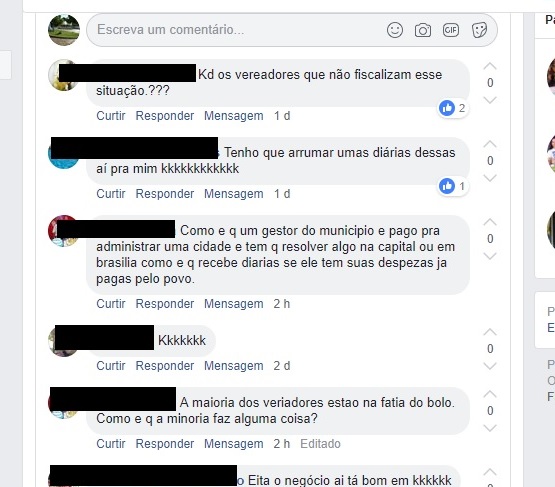Downvote the 'Kd os vereadores' comment

pyautogui.click(x=490, y=100)
